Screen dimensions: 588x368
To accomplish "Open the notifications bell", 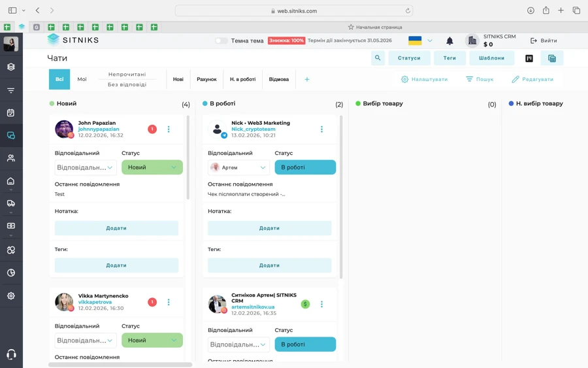I will [x=449, y=41].
